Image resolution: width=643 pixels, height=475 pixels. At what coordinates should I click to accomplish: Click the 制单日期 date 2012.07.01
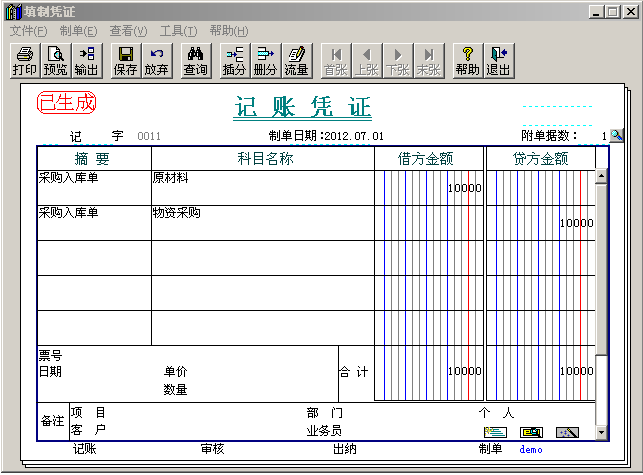354,136
